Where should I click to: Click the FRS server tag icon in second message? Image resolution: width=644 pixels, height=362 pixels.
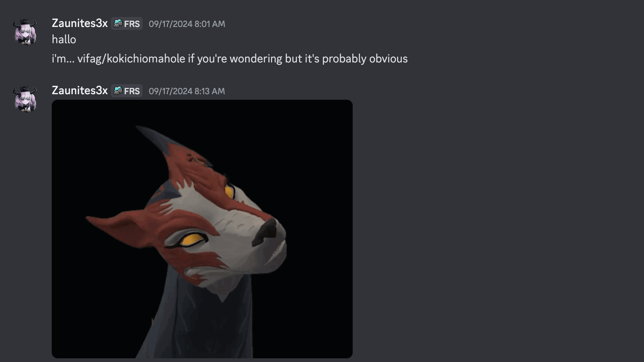(x=118, y=91)
